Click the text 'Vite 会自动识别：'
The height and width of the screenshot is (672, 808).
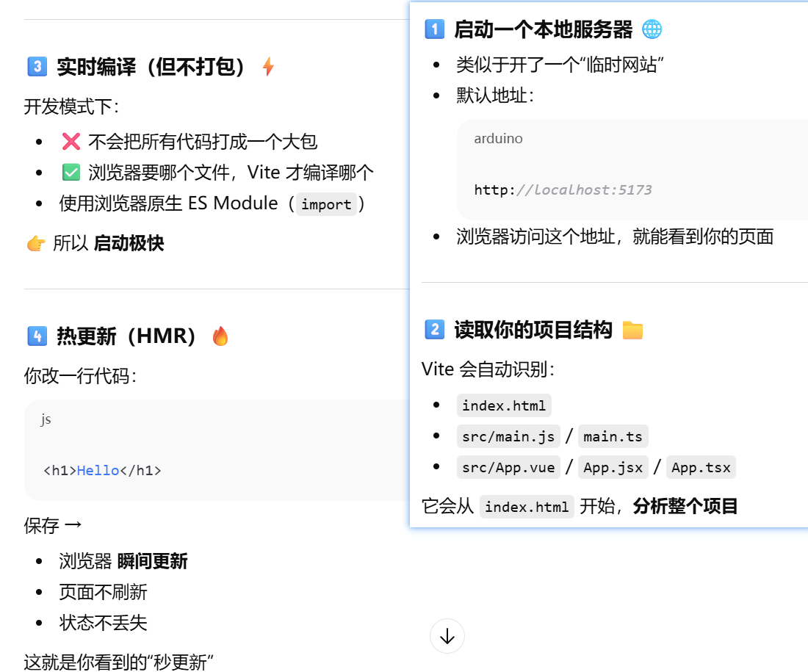pyautogui.click(x=488, y=369)
